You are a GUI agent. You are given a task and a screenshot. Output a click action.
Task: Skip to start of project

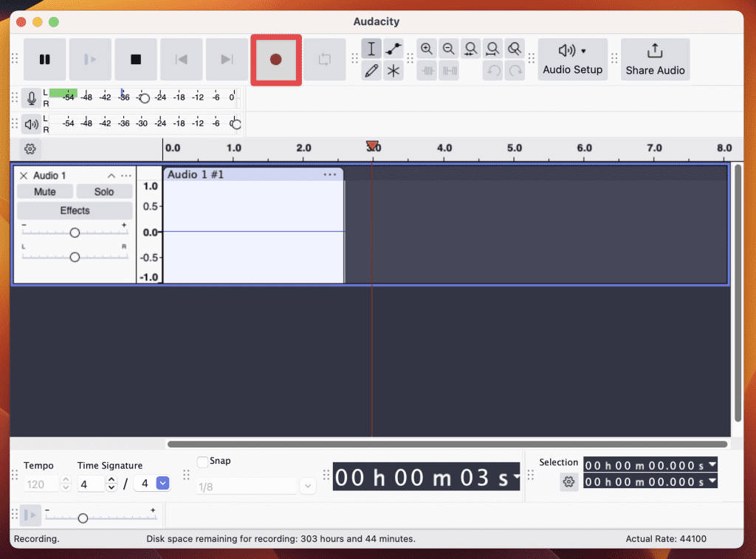(x=182, y=59)
